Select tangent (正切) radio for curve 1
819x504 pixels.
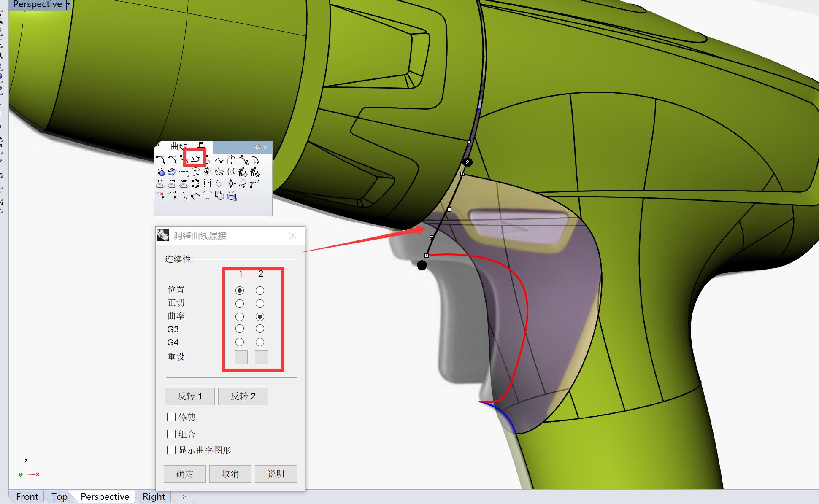click(x=240, y=304)
